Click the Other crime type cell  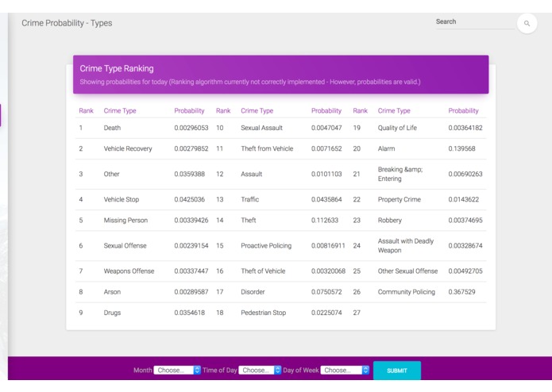click(x=111, y=174)
